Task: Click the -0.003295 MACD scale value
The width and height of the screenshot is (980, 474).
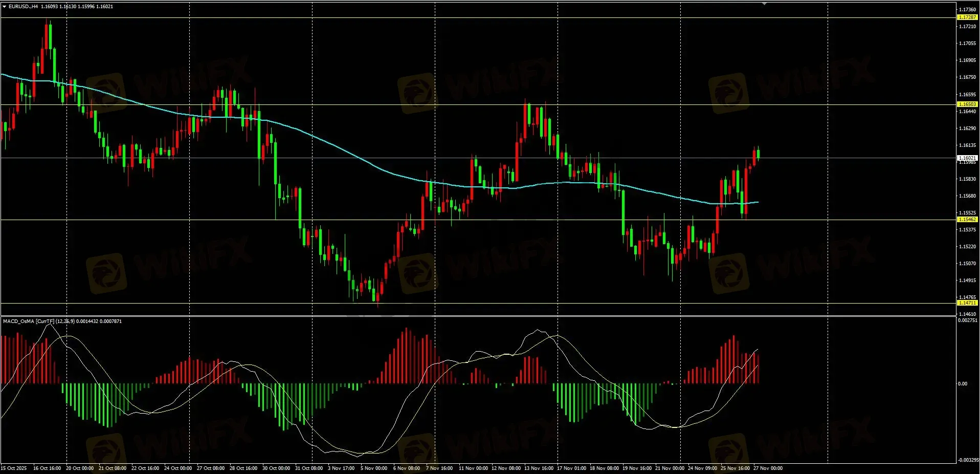Action: pyautogui.click(x=968, y=460)
